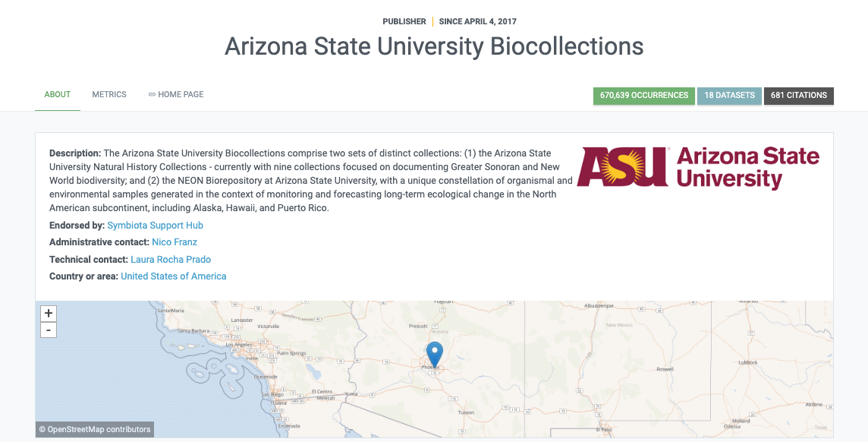This screenshot has height=442, width=868.
Task: View 670,639 occurrences
Action: [x=644, y=95]
